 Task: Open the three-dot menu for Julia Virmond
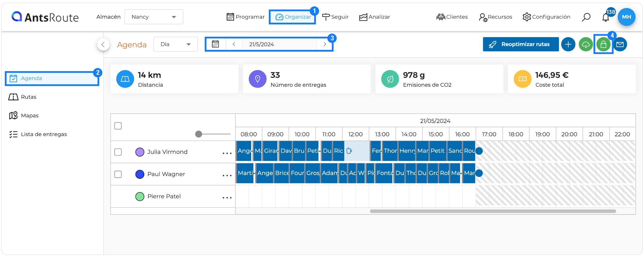(227, 153)
